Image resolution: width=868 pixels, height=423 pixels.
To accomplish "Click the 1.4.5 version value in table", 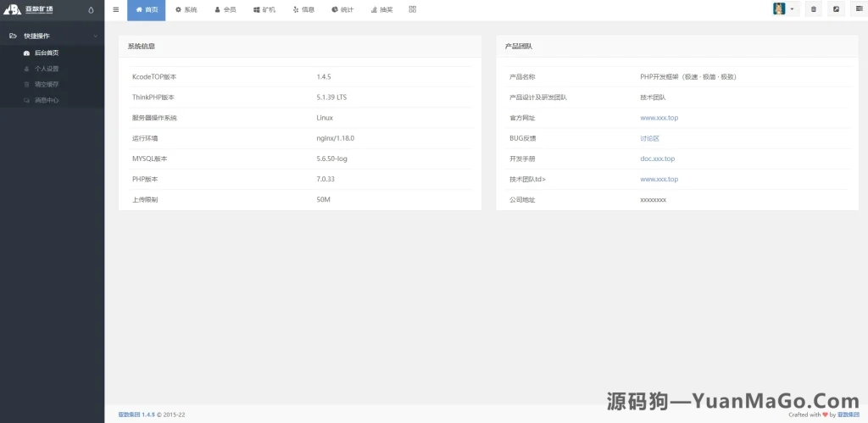I will [x=324, y=77].
